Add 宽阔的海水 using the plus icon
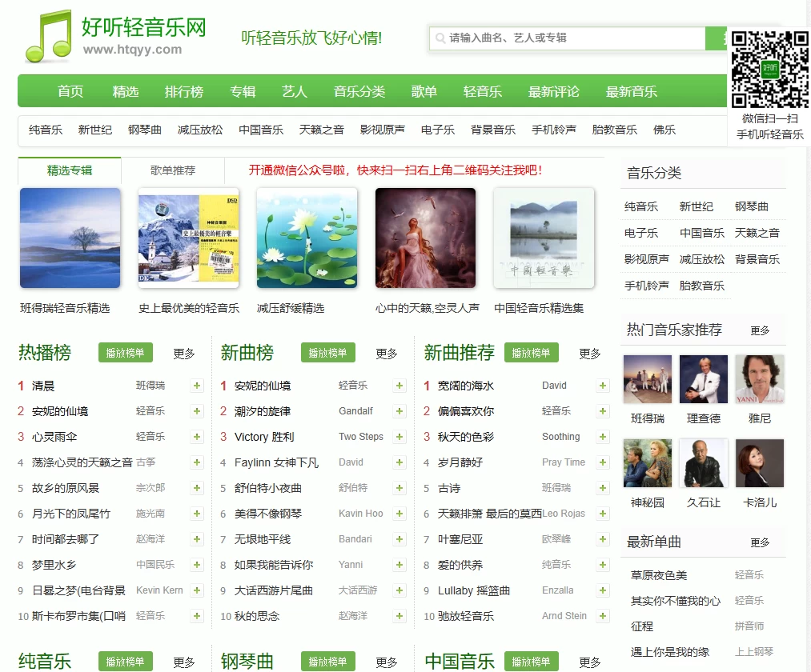811x672 pixels. click(601, 385)
